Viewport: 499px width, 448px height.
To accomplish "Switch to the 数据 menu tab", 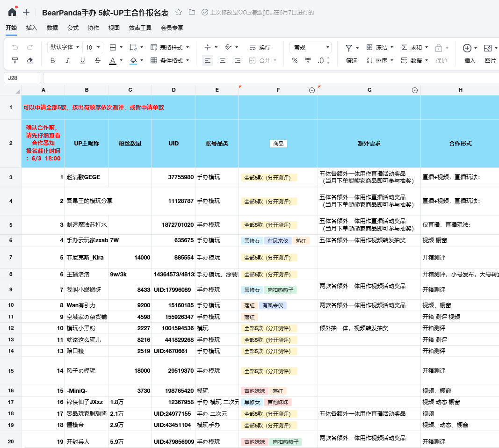I will click(52, 28).
